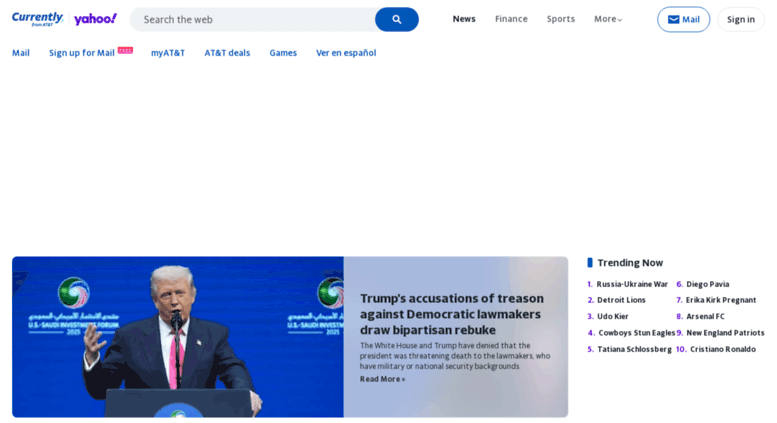Open trending topic Tatiana Schlossberg
The width and height of the screenshot is (777, 423).
[634, 349]
